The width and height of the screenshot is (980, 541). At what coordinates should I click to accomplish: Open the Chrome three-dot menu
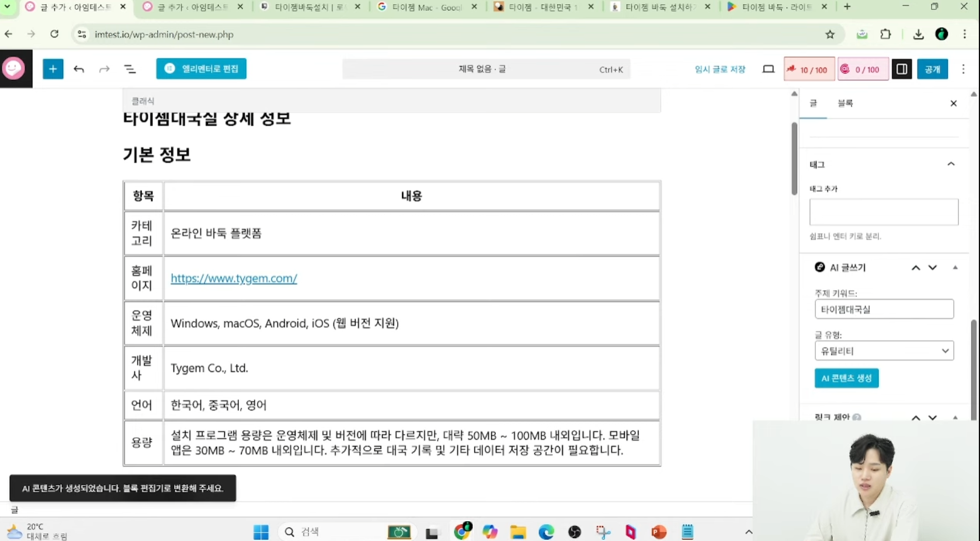965,34
